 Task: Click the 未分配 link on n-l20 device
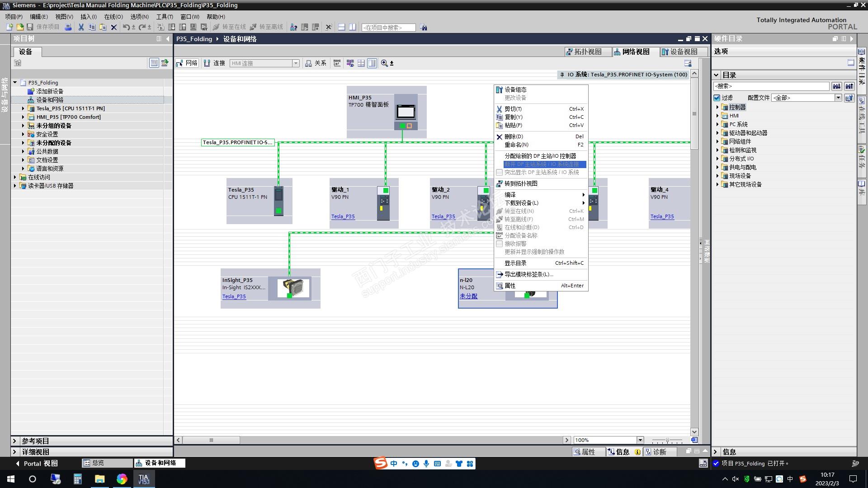tap(468, 296)
